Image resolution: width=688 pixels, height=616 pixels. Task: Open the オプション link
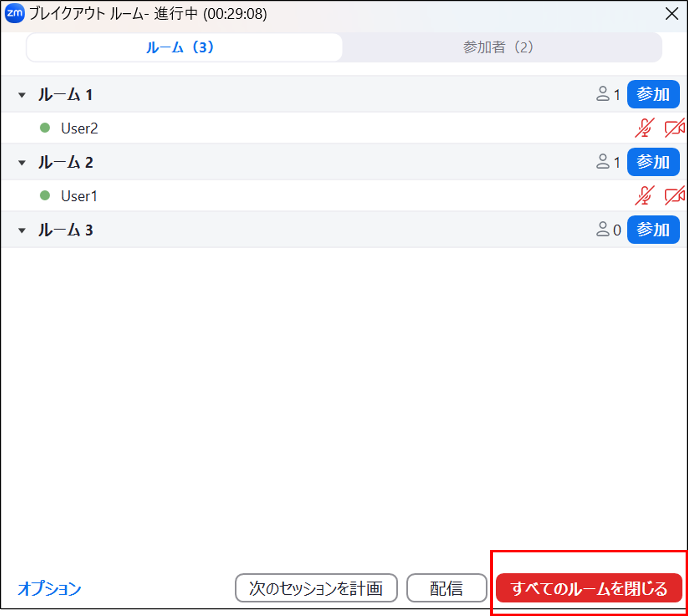tap(49, 588)
